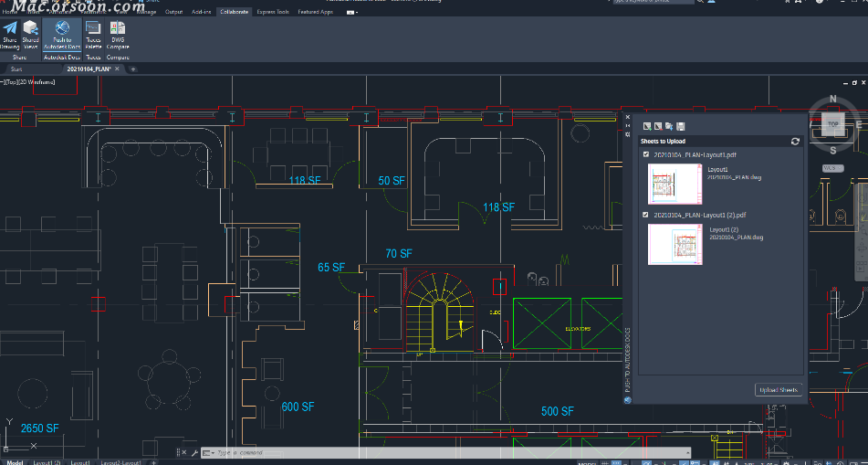Click the E compass direction on ViewCube
868x465 pixels.
(x=859, y=125)
